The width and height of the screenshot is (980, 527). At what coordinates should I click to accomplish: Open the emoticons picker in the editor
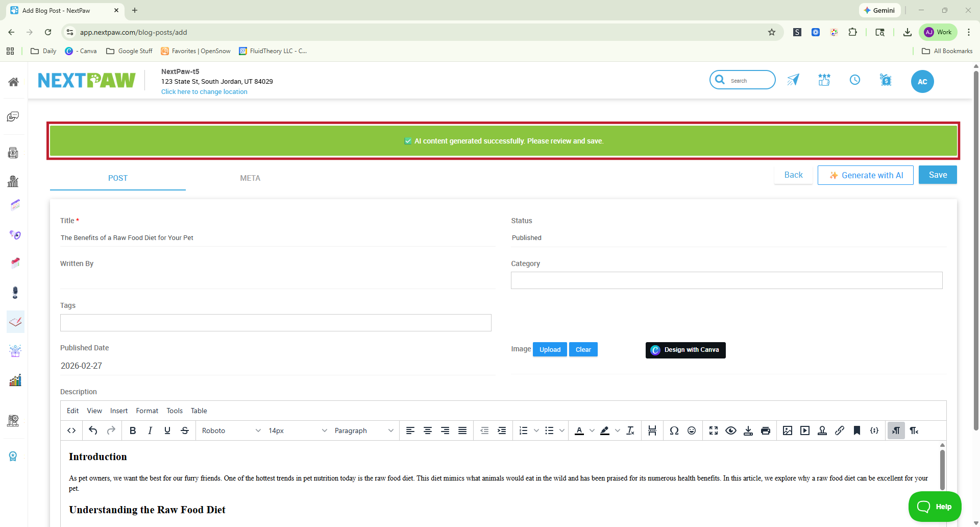692,430
